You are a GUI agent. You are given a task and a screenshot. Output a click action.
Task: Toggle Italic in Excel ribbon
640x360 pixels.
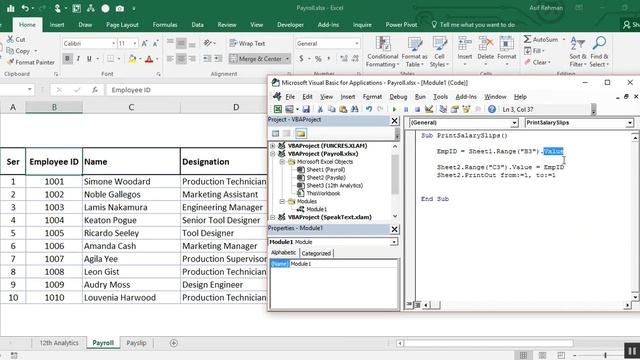tap(78, 59)
